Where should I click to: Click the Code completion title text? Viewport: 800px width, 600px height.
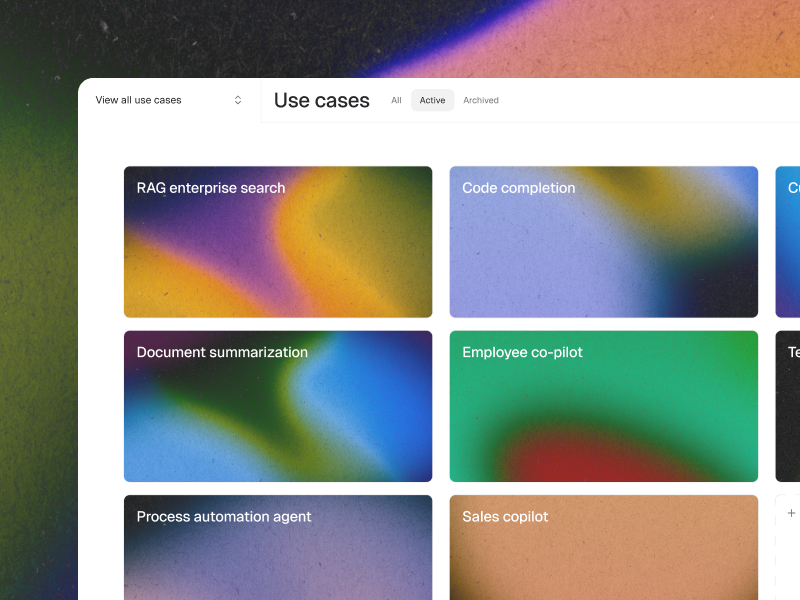click(518, 188)
